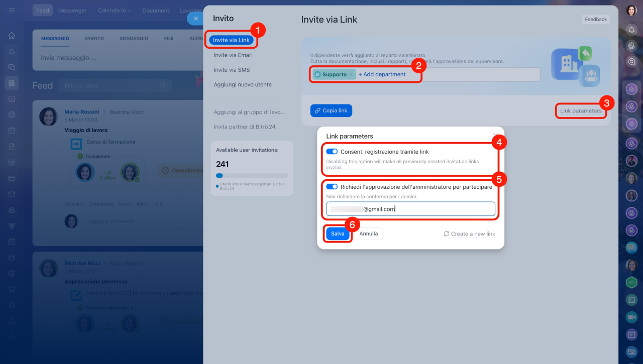Open the green SD hexagon icon
The image size is (643, 364).
tap(631, 282)
